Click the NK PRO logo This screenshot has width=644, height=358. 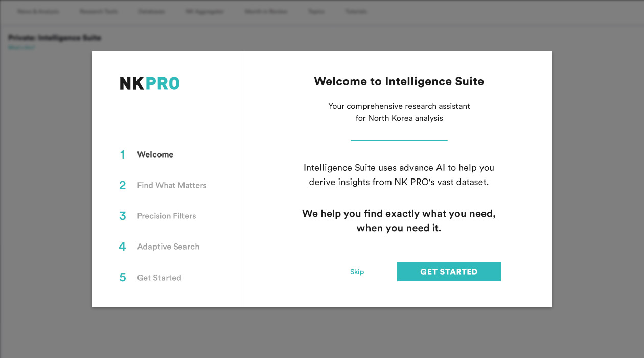149,83
